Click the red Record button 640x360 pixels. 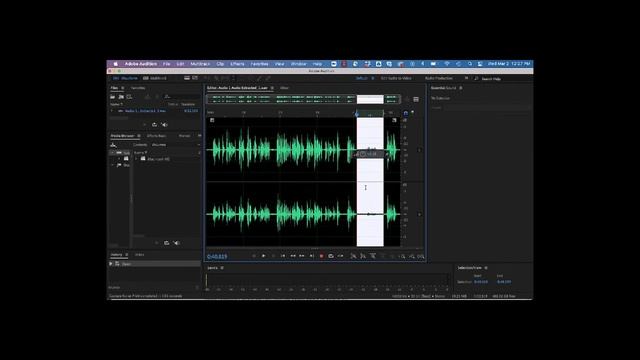pos(322,256)
